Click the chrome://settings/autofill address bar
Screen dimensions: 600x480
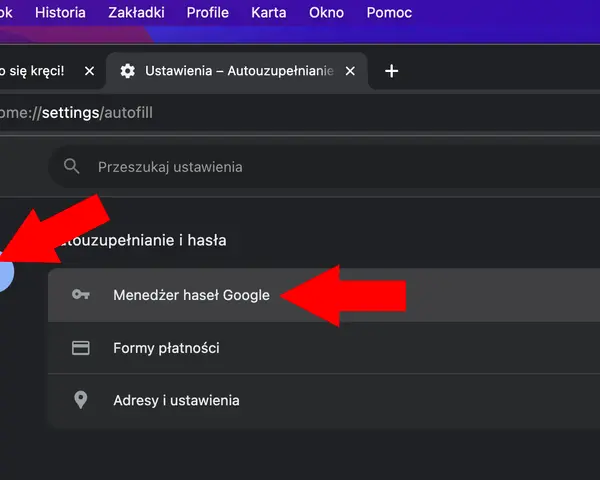tap(300, 113)
